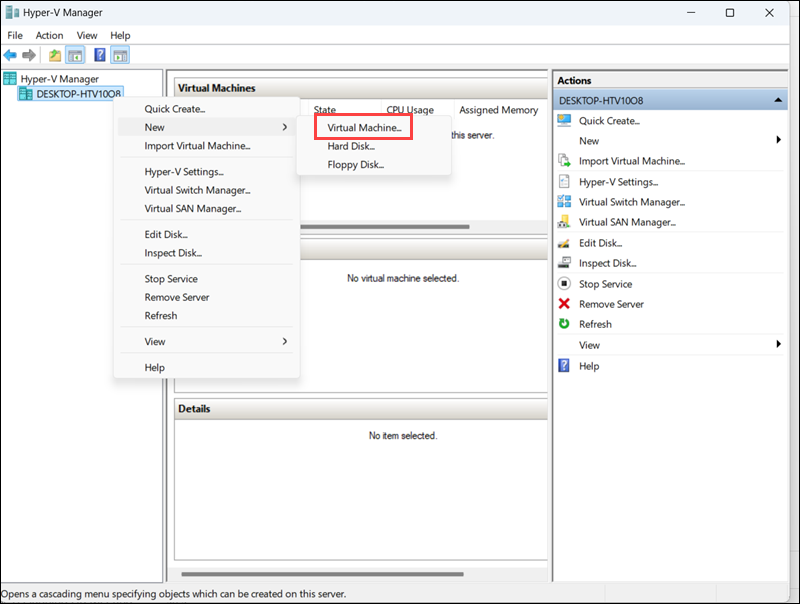Click the red X Remove Server icon
Viewport: 800px width, 604px height.
(x=564, y=304)
